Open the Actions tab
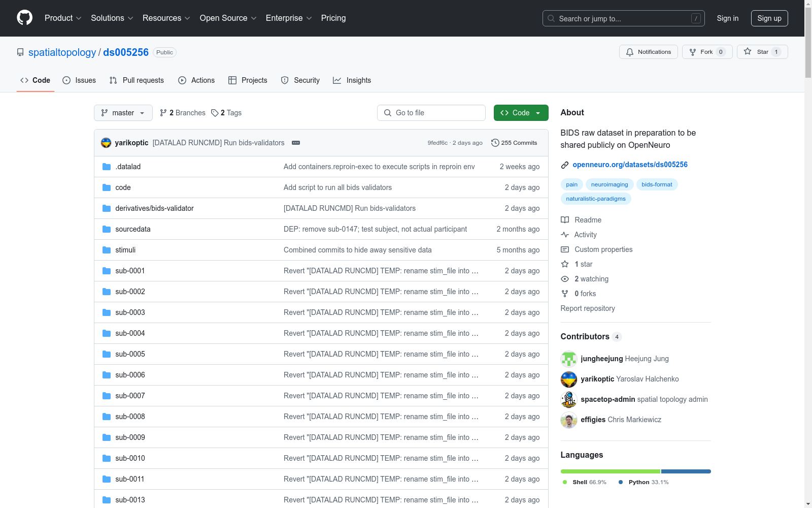This screenshot has width=812, height=508. coord(196,80)
